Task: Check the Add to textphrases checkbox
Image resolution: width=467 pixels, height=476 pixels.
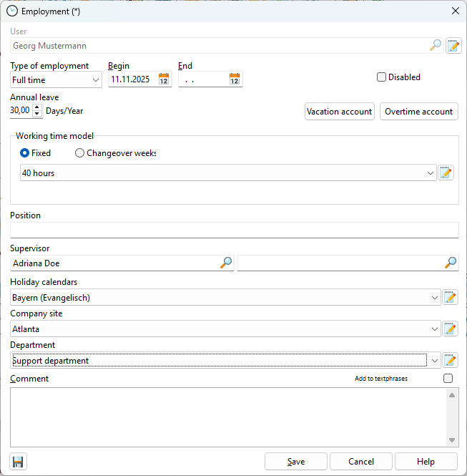Action: pyautogui.click(x=448, y=379)
